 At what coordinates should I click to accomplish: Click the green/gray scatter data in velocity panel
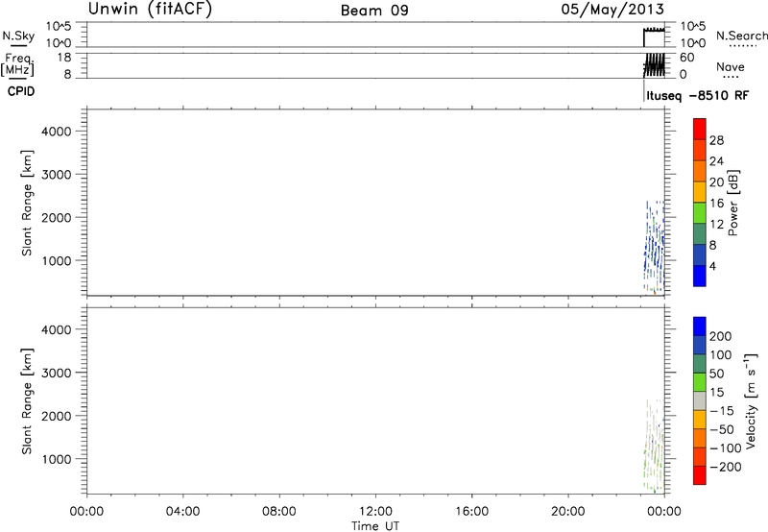point(654,445)
